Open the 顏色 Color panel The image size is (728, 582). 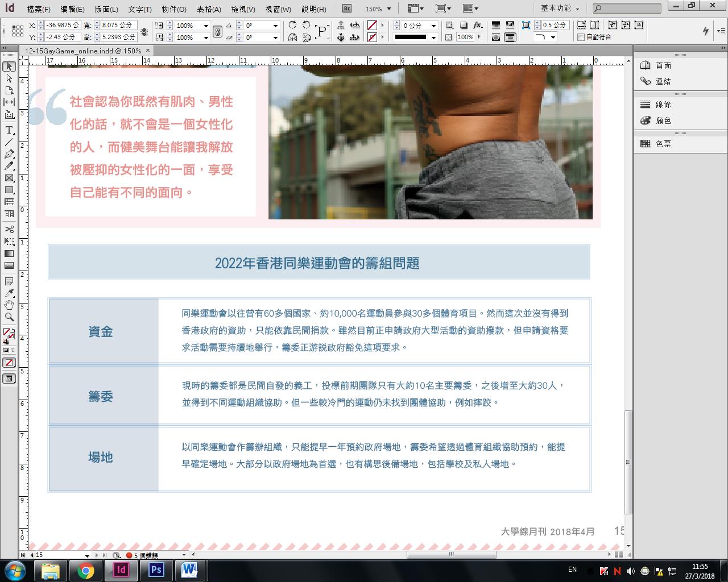coord(663,120)
